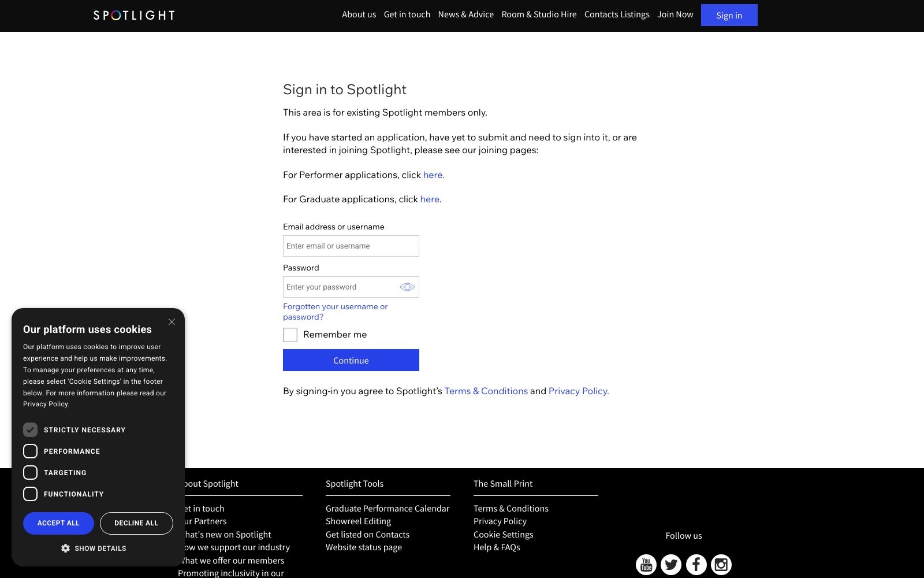Open the Spotlight logo home link
Screen dimensions: 924x578
[134, 15]
